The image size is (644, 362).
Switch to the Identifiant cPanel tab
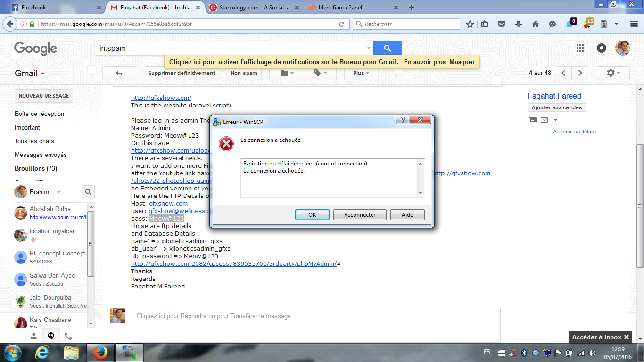(x=353, y=7)
